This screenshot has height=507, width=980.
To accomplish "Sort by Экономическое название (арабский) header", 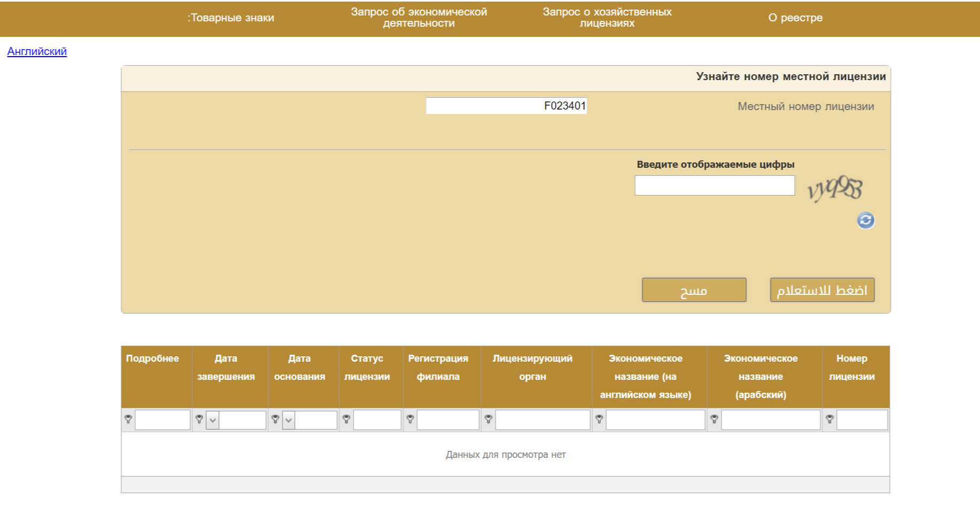I will [x=764, y=377].
